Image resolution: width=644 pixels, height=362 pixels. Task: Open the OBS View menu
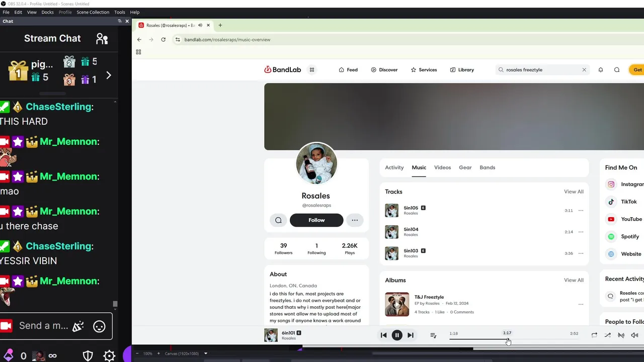(32, 12)
